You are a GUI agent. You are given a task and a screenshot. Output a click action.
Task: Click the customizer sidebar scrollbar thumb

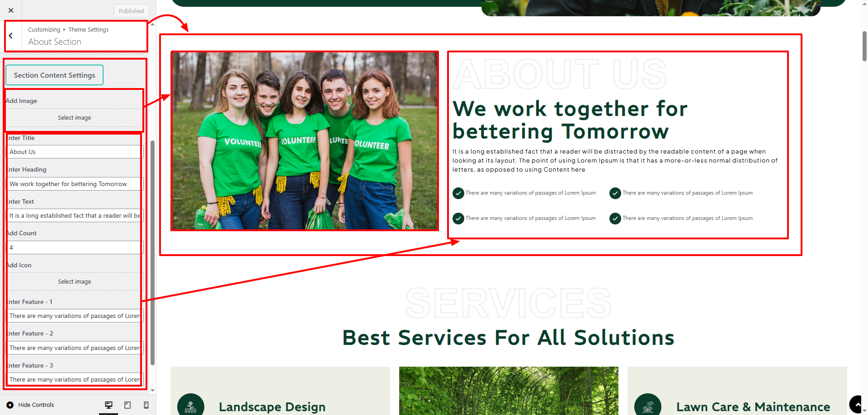153,252
